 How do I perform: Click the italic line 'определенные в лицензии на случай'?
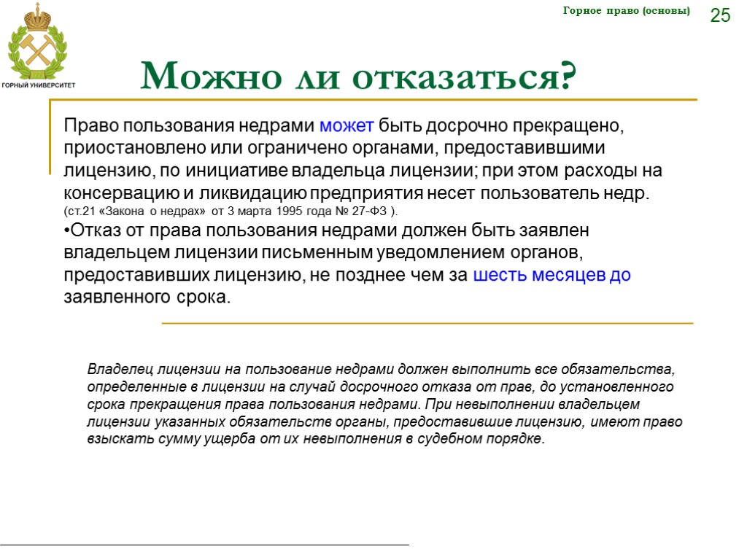tap(380, 386)
